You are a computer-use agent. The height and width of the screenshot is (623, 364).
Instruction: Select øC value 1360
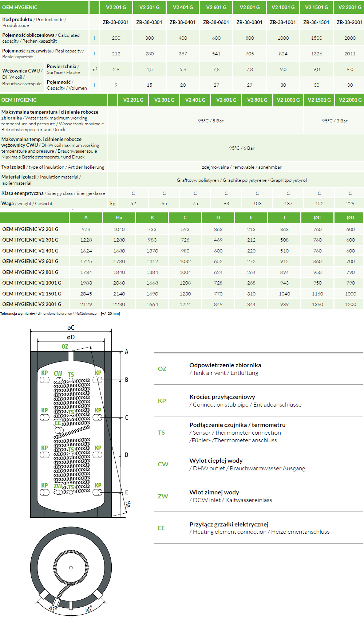click(317, 305)
